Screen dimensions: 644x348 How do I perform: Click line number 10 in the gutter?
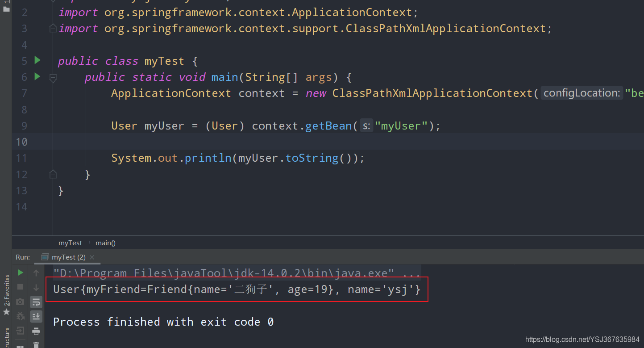click(x=22, y=142)
